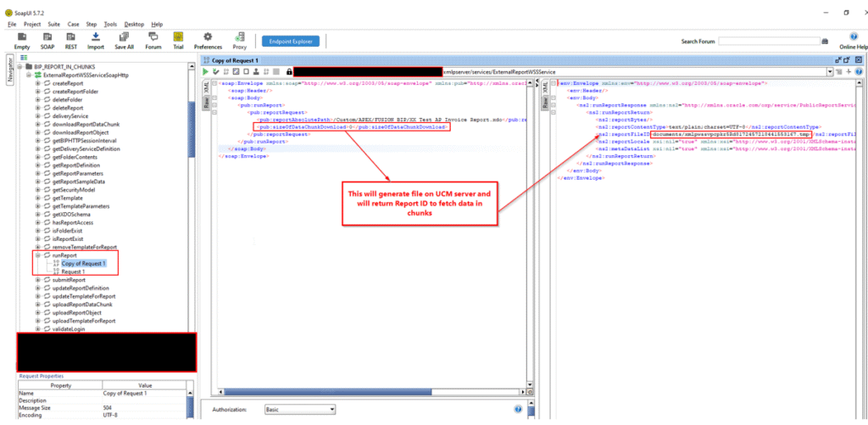Image resolution: width=868 pixels, height=425 pixels.
Task: Select Copy of Request 1 in tree
Action: click(84, 264)
